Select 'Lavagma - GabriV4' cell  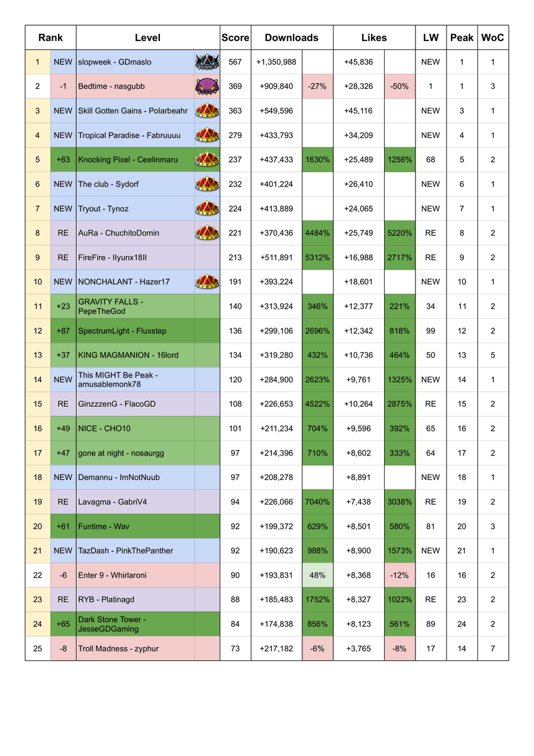[135, 501]
